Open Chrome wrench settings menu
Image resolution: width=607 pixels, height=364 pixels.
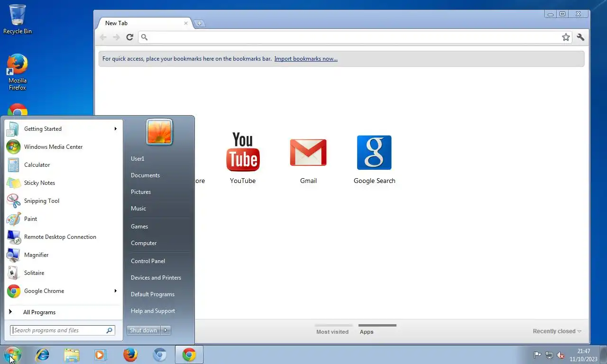(x=580, y=37)
